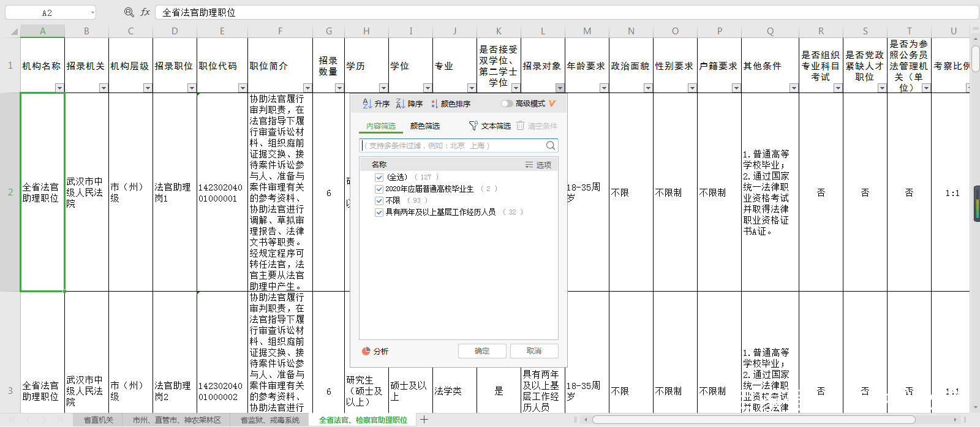The width and height of the screenshot is (980, 427).
Task: Click the fx insert function icon
Action: [145, 12]
